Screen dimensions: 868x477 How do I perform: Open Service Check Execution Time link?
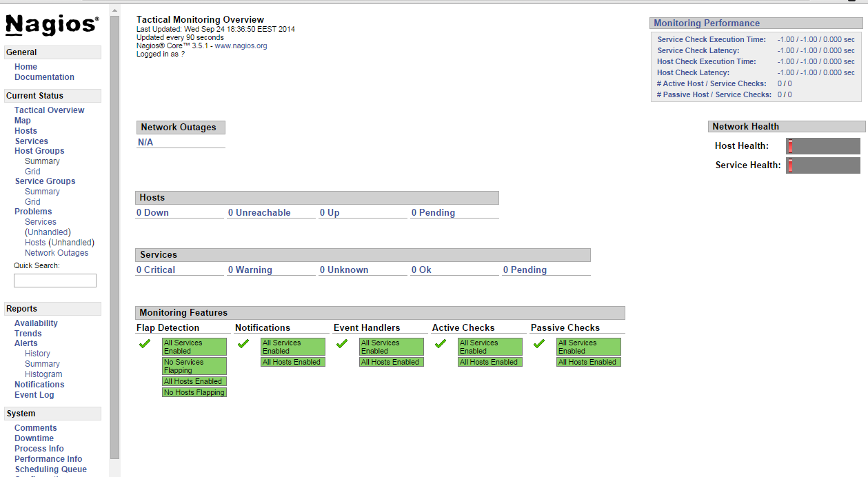[711, 40]
